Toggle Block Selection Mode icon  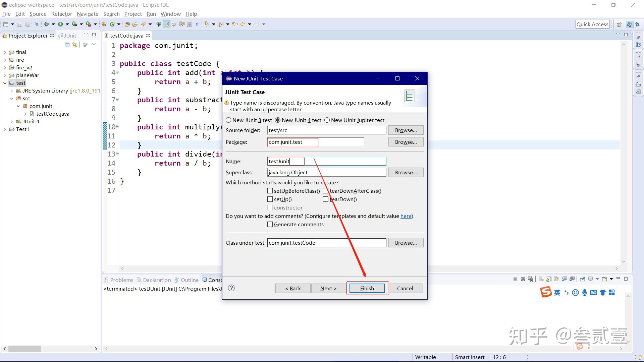coord(190,24)
